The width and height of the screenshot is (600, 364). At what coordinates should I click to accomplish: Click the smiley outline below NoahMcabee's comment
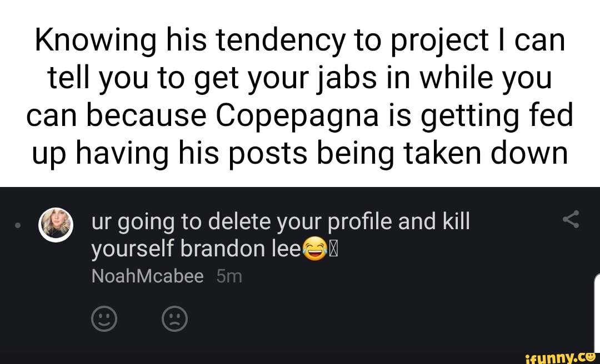[104, 318]
